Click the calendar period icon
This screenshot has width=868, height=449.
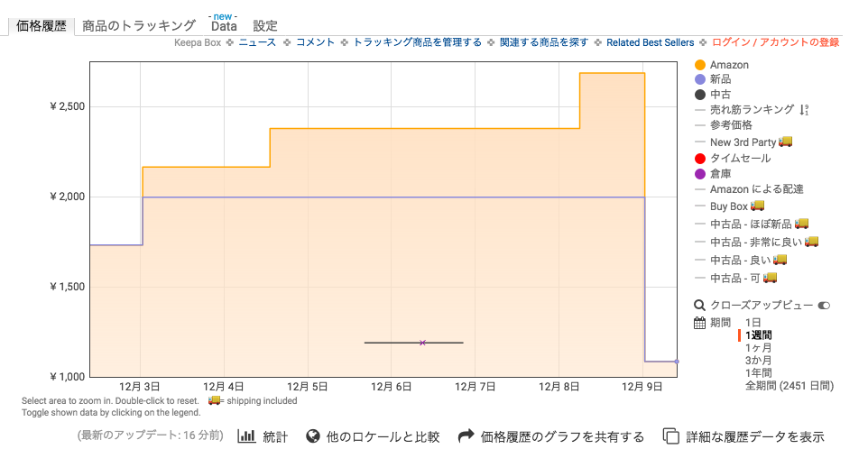pos(699,323)
